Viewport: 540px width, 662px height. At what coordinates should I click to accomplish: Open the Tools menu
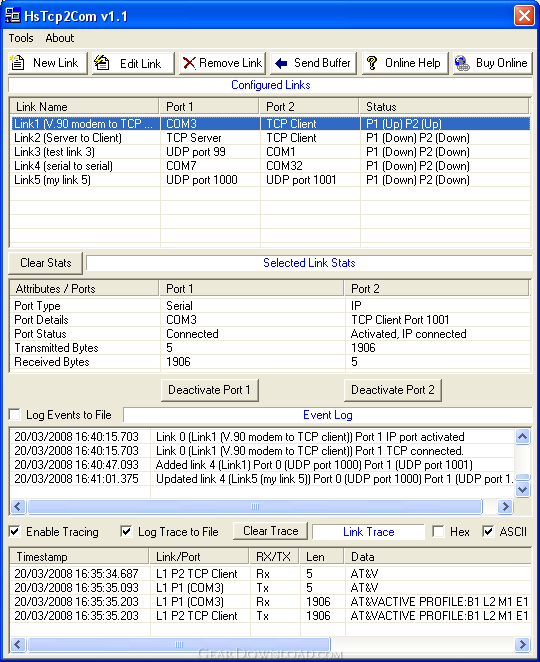[21, 38]
